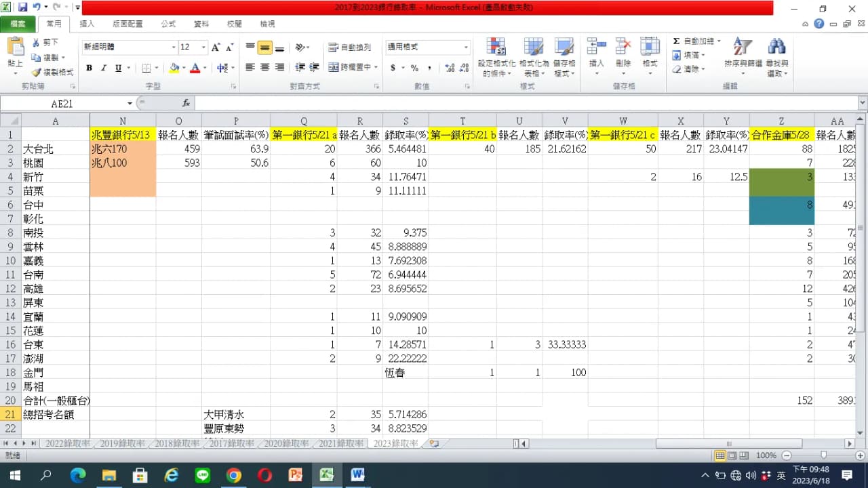This screenshot has height=488, width=868.
Task: Increase font size with the large A icon
Action: 216,47
